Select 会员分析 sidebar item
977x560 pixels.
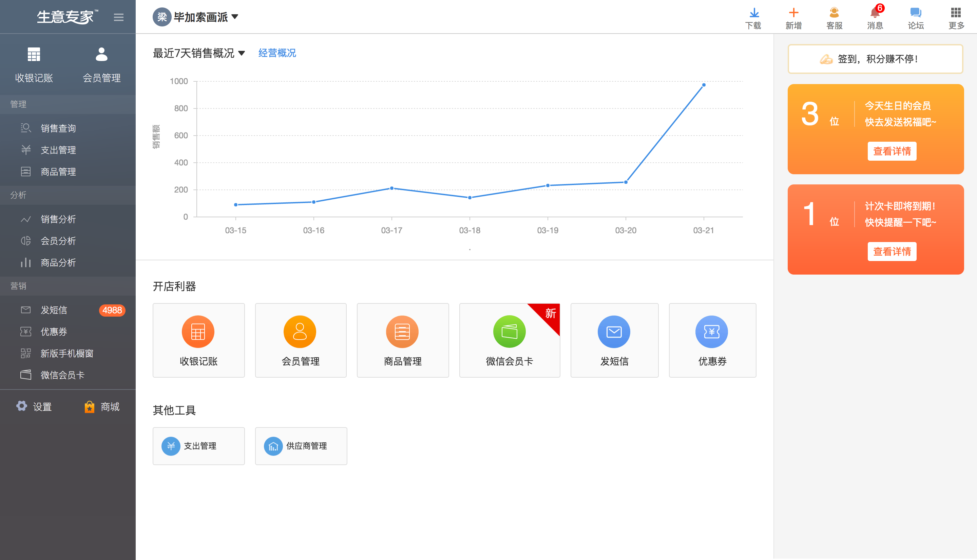[58, 241]
